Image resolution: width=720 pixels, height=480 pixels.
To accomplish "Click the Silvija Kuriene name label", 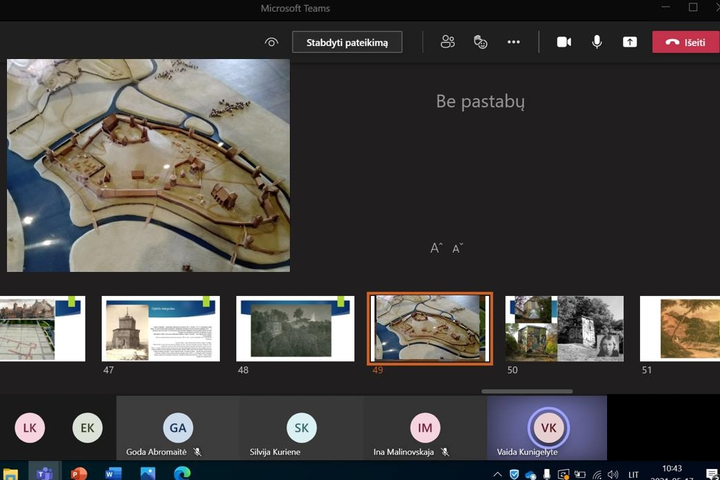I will (275, 452).
